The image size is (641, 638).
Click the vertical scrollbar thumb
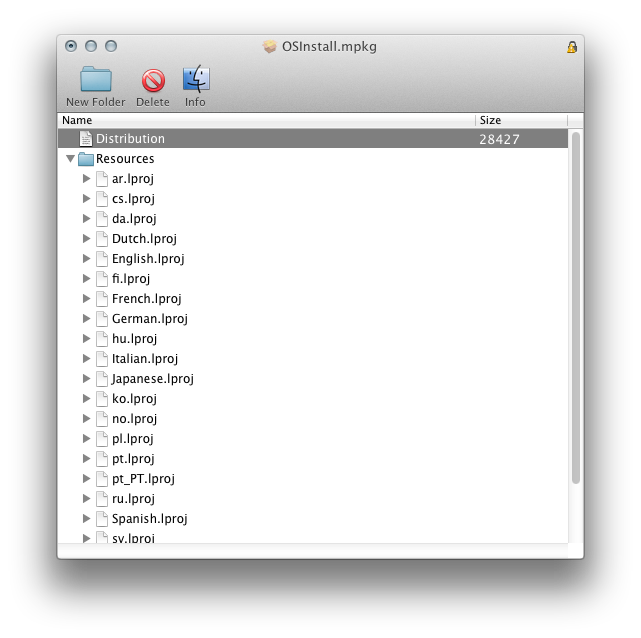click(x=576, y=308)
